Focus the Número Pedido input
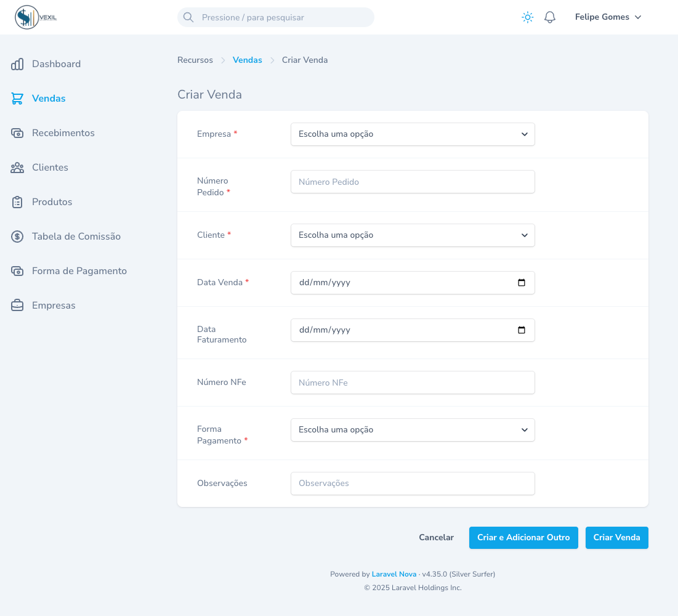This screenshot has width=678, height=616. (x=413, y=182)
